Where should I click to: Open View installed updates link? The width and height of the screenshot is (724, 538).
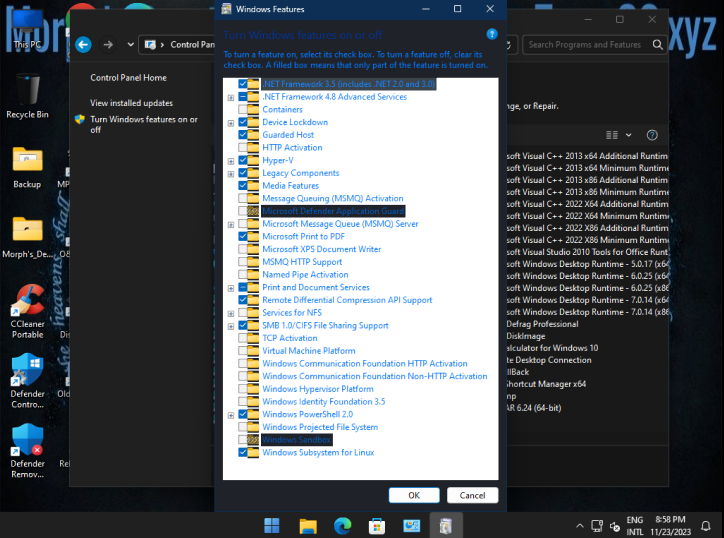pyautogui.click(x=132, y=103)
